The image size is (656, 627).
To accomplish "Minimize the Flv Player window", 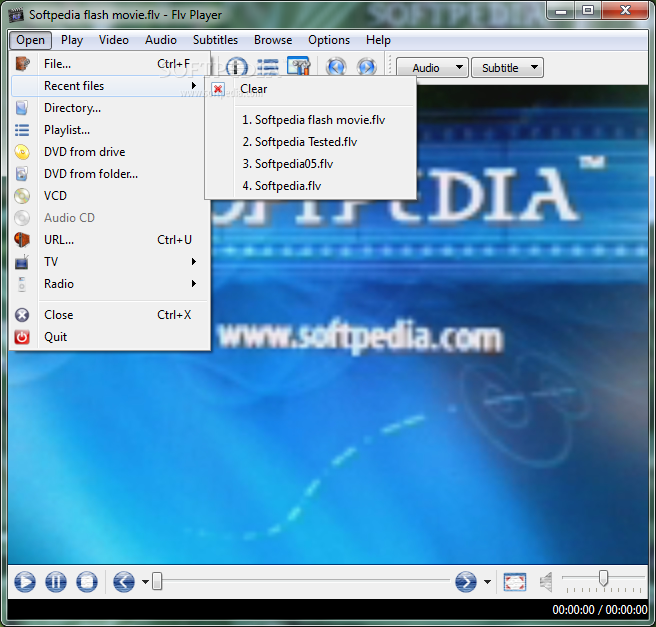I will point(561,11).
